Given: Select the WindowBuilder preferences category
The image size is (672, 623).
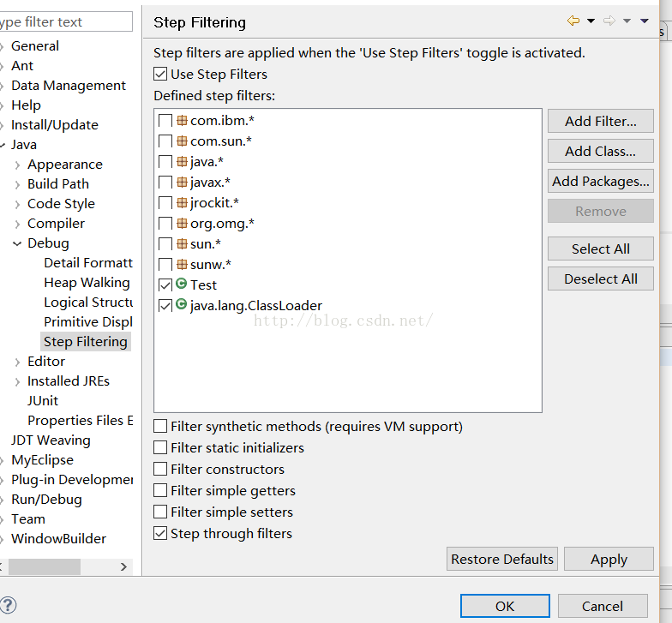Looking at the screenshot, I should (x=58, y=538).
